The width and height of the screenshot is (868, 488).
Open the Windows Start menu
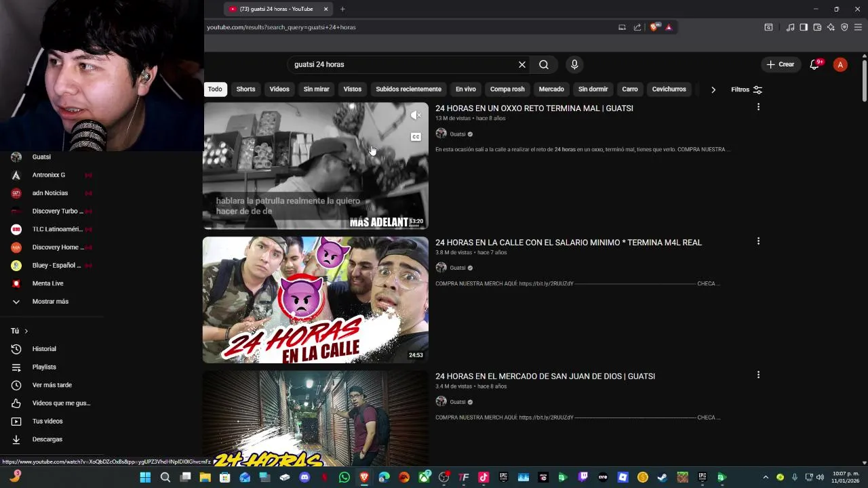(145, 477)
